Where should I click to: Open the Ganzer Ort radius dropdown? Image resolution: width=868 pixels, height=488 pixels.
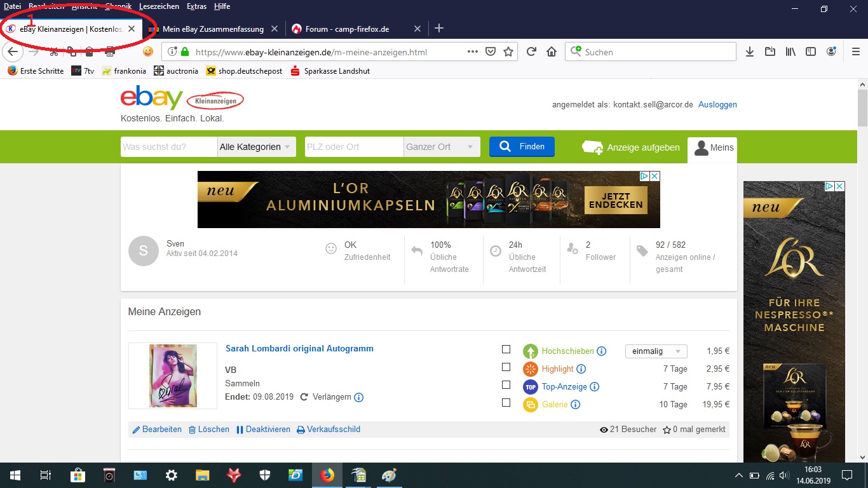[x=442, y=147]
